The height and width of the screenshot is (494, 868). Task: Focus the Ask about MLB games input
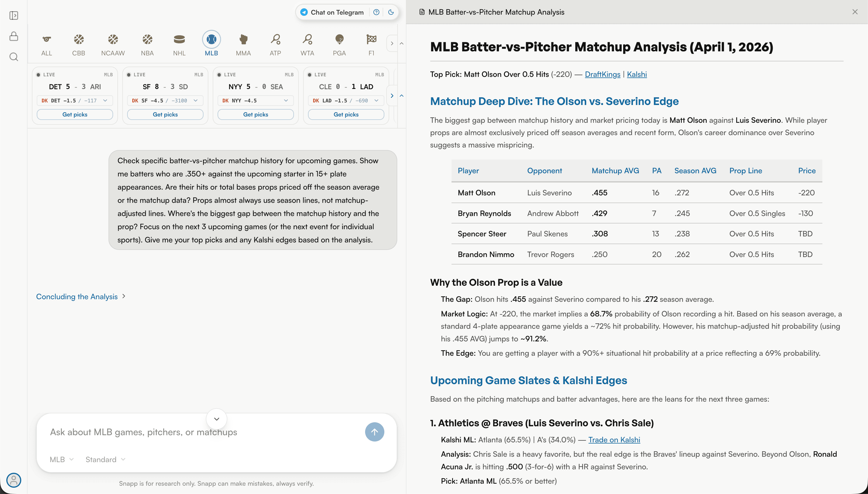204,432
